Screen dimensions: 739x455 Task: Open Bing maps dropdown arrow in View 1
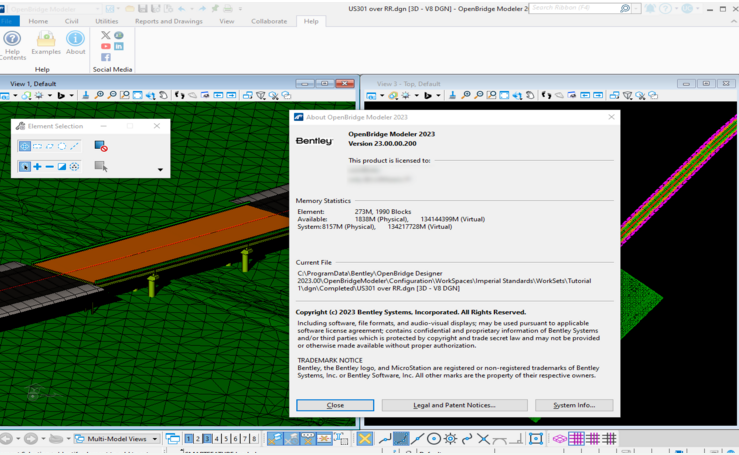[72, 96]
